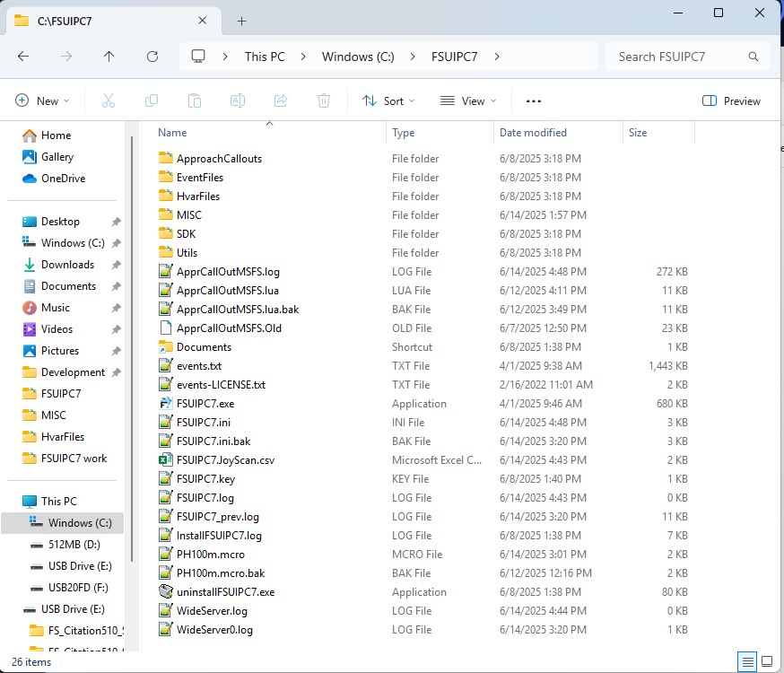This screenshot has width=784, height=673.
Task: Select the FSUIPC7.exe application icon
Action: 165,404
